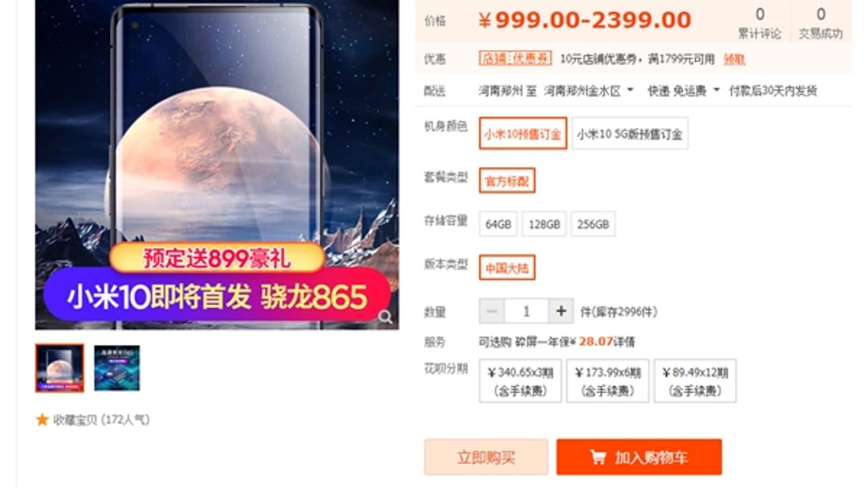The image size is (868, 488).
Task: Select the 官方标配 package type
Action: point(507,181)
